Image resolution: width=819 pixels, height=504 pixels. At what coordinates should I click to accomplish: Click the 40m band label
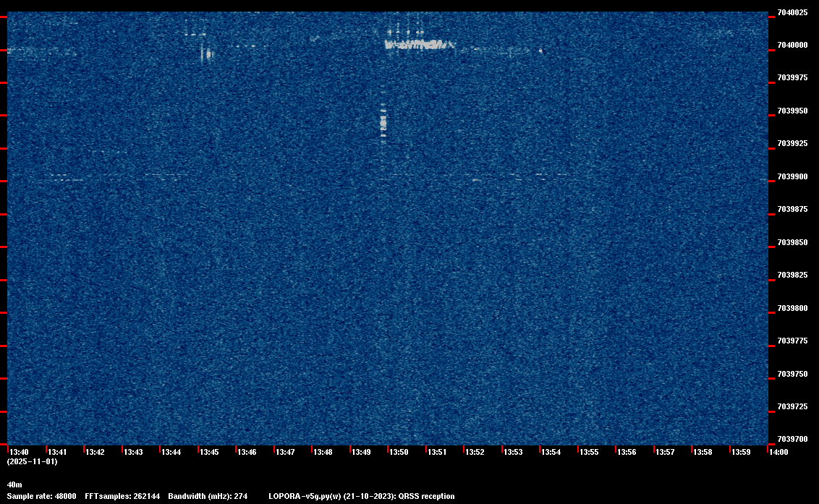pyautogui.click(x=14, y=484)
